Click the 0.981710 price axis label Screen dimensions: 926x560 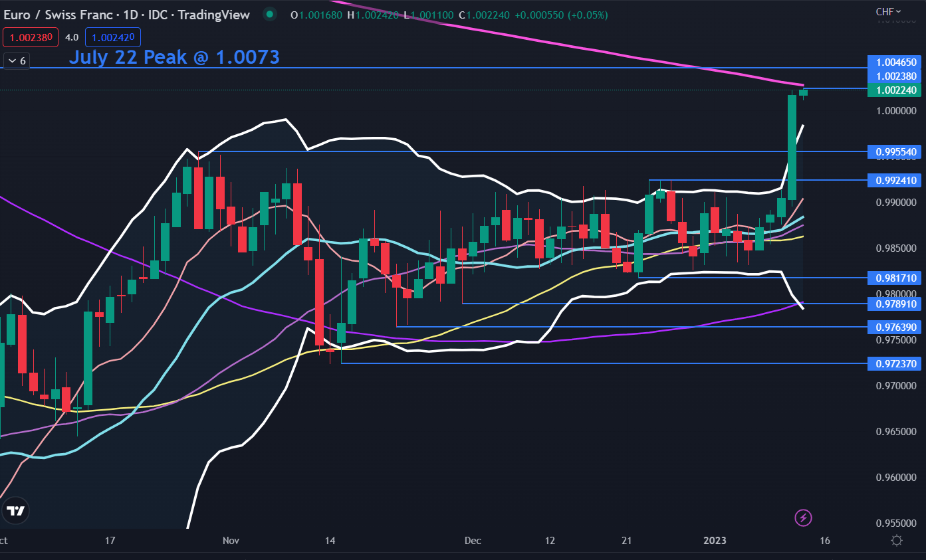click(895, 278)
